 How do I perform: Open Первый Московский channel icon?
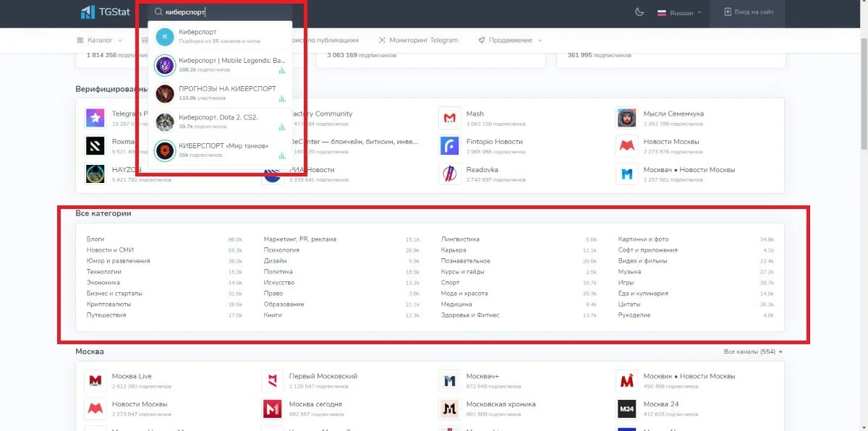272,380
